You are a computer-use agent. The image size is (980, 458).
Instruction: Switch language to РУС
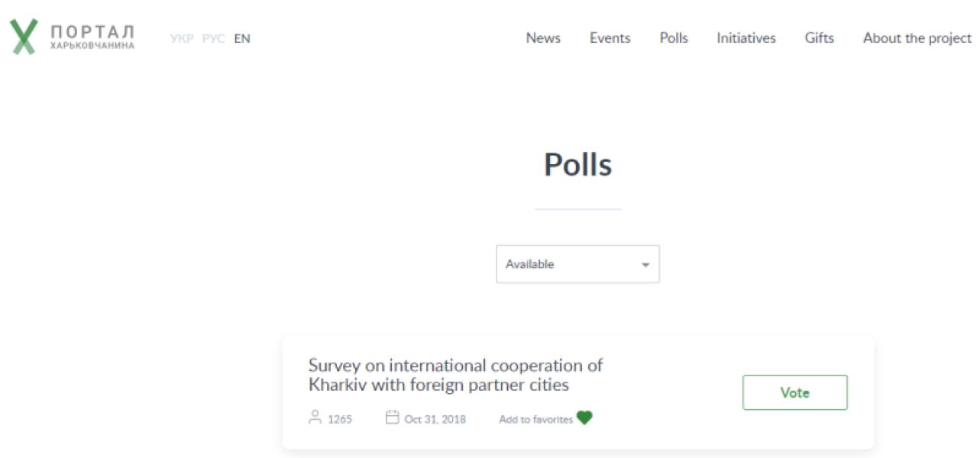click(x=214, y=38)
